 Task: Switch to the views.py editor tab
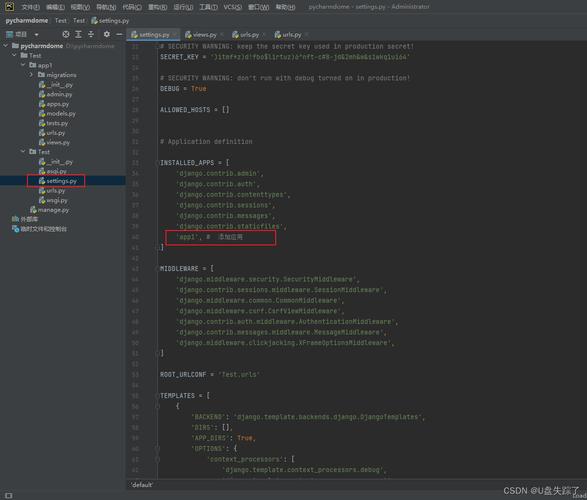(x=201, y=35)
